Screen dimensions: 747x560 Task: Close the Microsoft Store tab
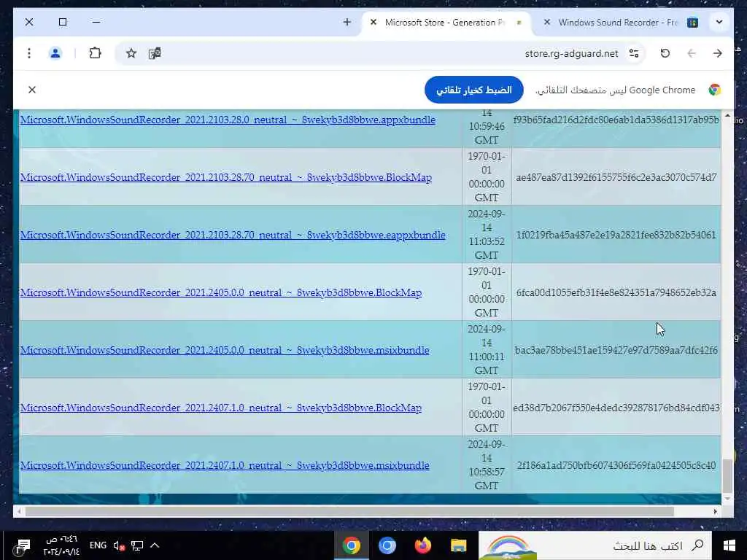point(373,22)
